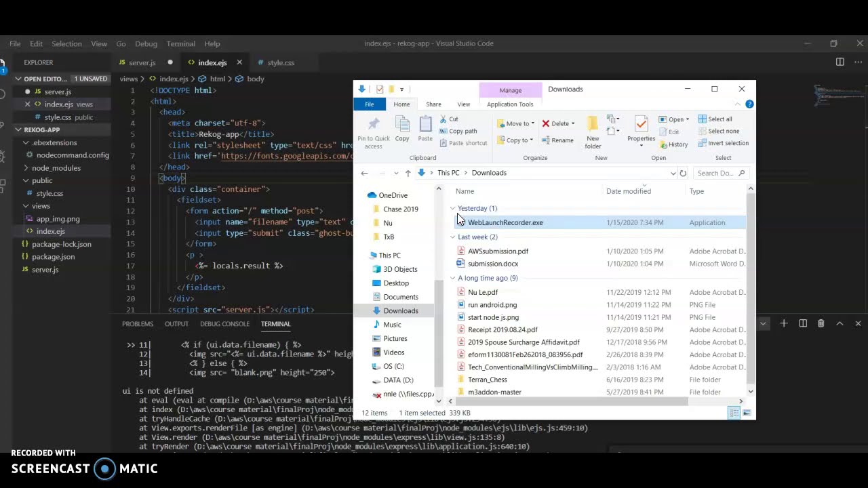Screen dimensions: 868x488
Task: Open the PROBLEMS panel tab
Action: coord(138,324)
